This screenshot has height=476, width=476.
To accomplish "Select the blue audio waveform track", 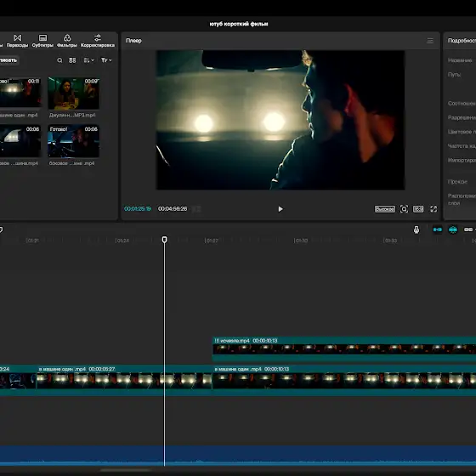I will (238, 456).
